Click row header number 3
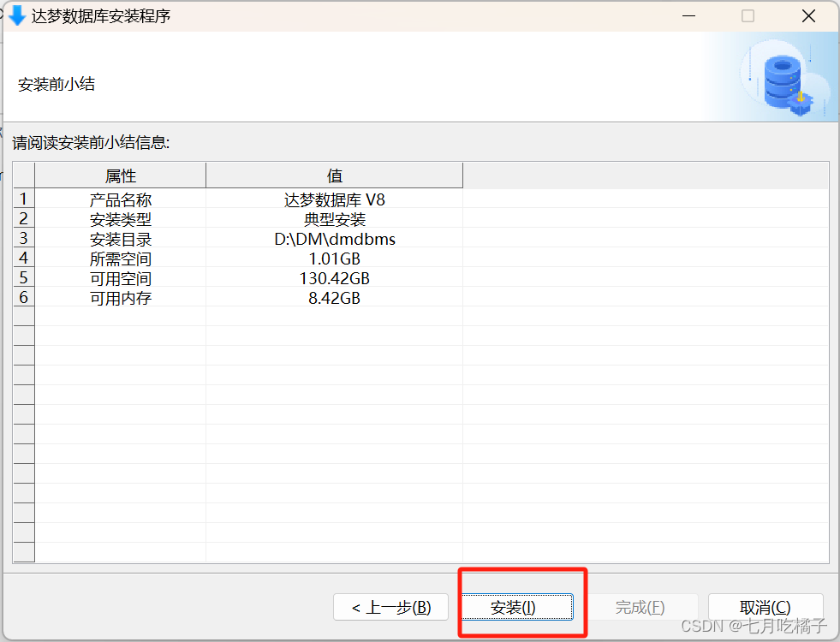840x642 pixels. tap(24, 238)
